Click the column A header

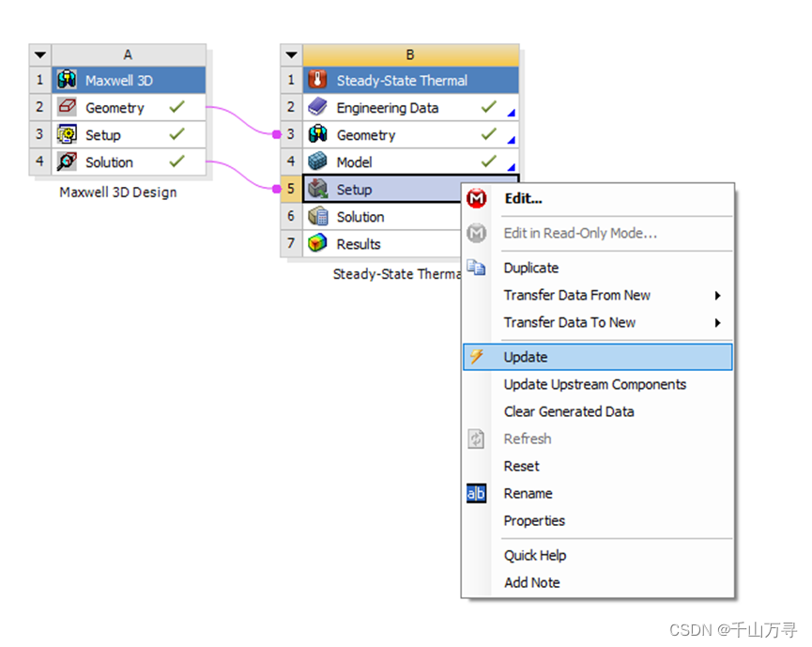click(x=129, y=54)
